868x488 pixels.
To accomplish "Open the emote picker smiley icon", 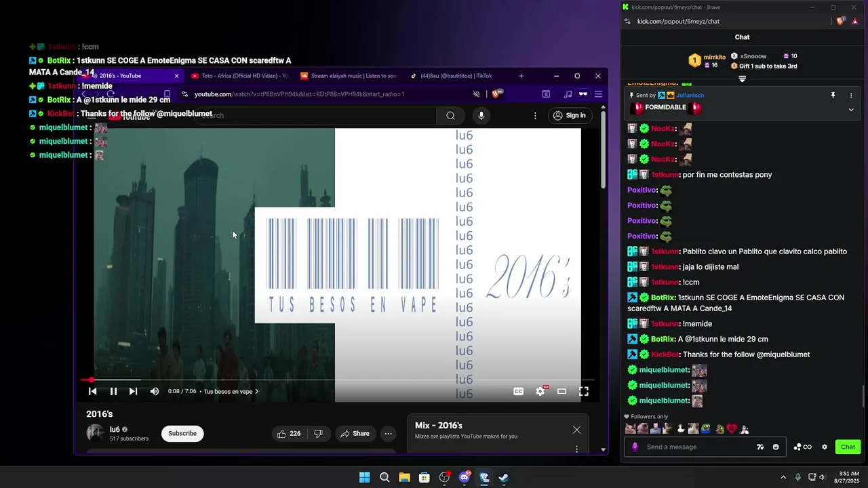I will [x=776, y=447].
